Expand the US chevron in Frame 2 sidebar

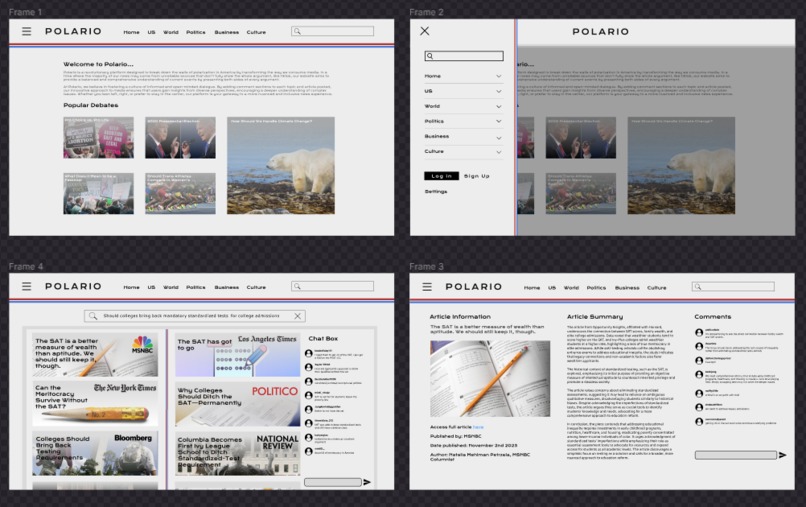(x=499, y=92)
